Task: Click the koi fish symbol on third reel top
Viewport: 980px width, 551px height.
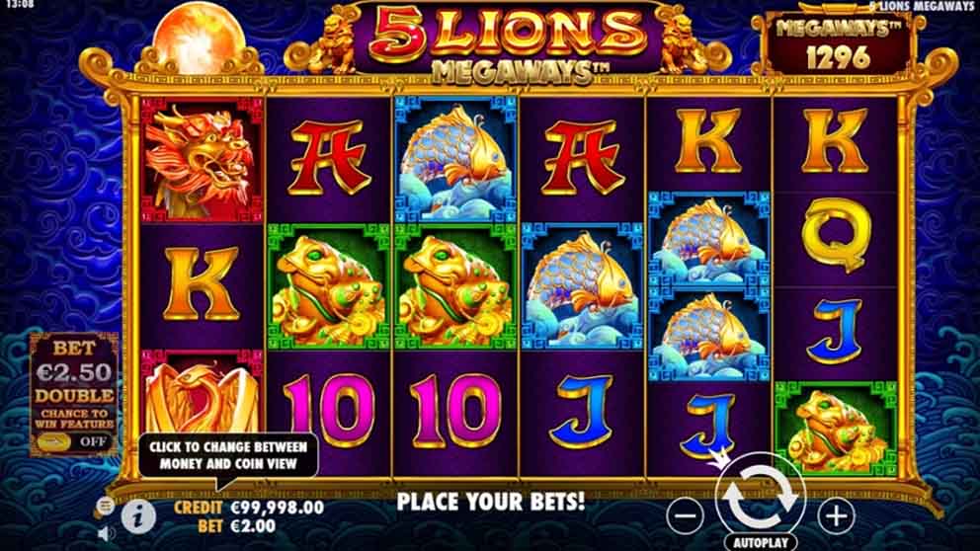Action: point(455,159)
